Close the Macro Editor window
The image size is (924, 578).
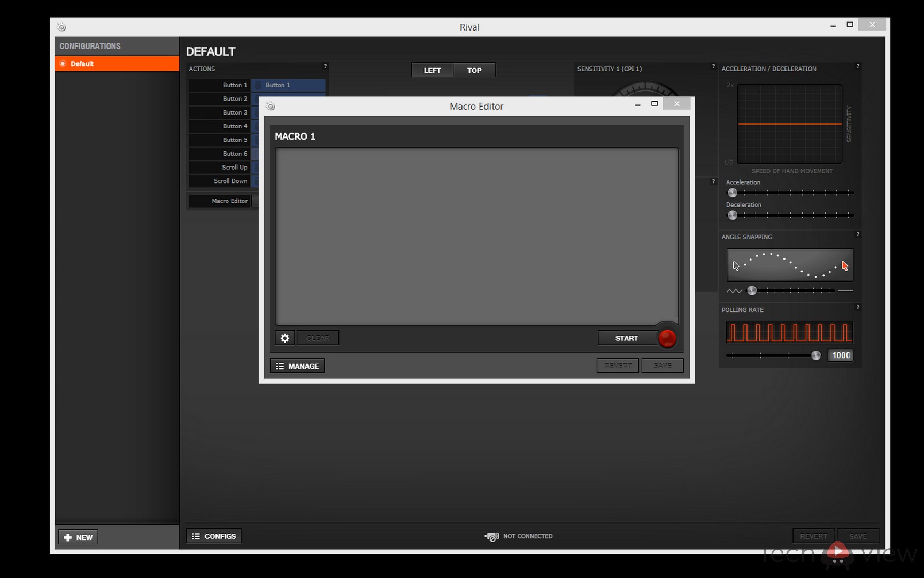(x=676, y=104)
